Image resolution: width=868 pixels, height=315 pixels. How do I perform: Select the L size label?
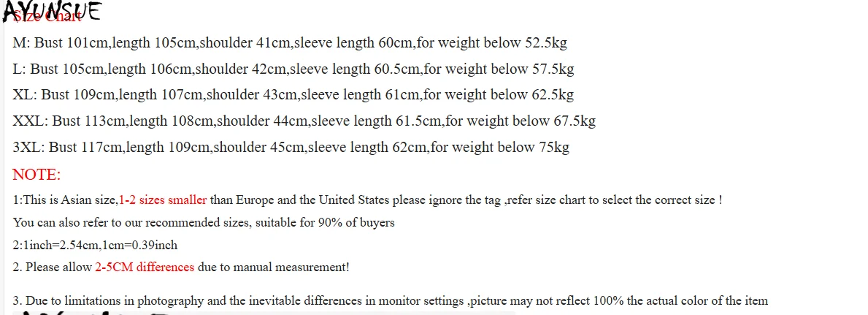(20, 69)
